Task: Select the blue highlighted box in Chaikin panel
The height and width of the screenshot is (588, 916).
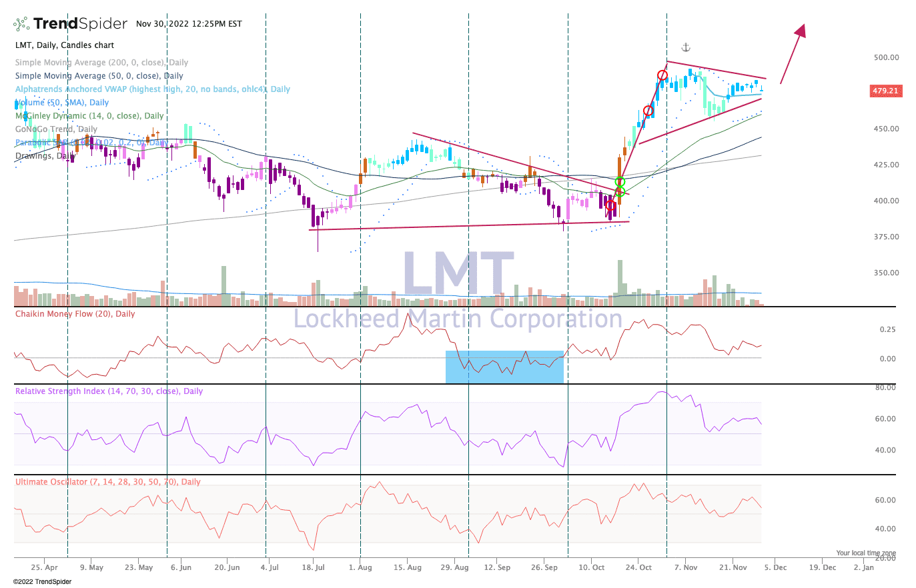Action: [504, 367]
